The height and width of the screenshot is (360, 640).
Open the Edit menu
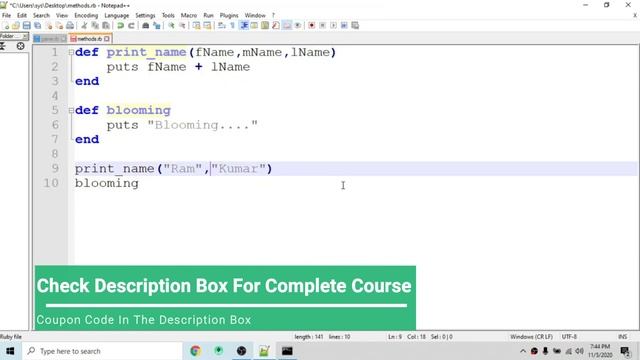[x=22, y=16]
